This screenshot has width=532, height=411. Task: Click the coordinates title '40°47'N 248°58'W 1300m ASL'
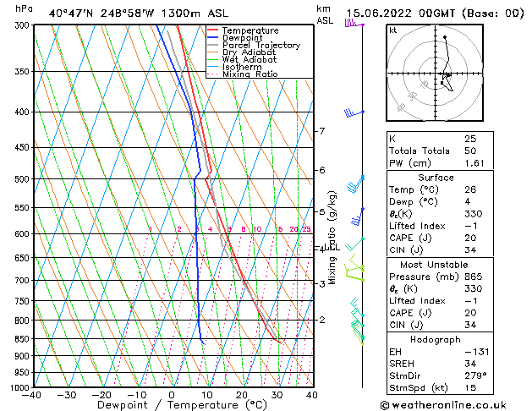(139, 14)
